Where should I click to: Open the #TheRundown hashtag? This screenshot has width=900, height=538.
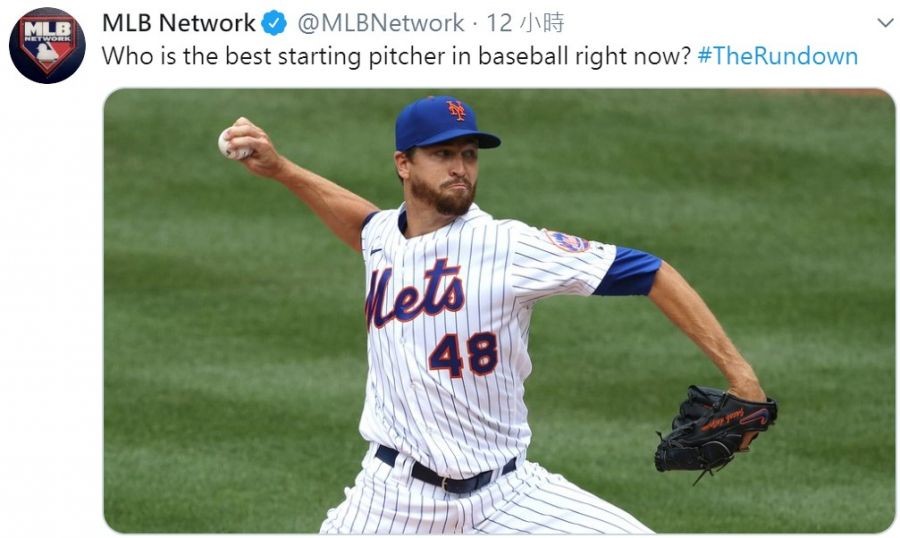(777, 56)
